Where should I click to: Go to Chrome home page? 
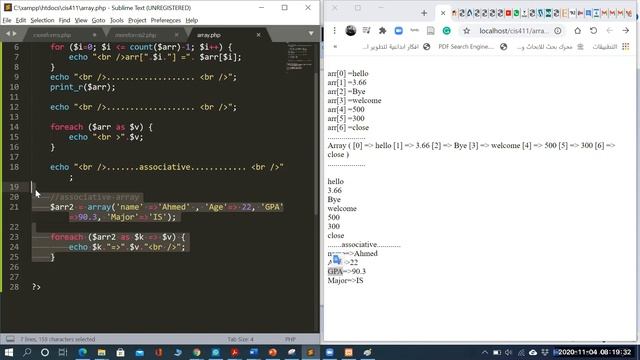point(578,31)
